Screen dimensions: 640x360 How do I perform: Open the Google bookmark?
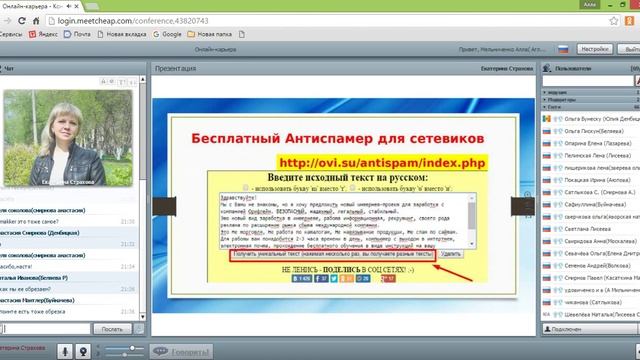pyautogui.click(x=167, y=34)
